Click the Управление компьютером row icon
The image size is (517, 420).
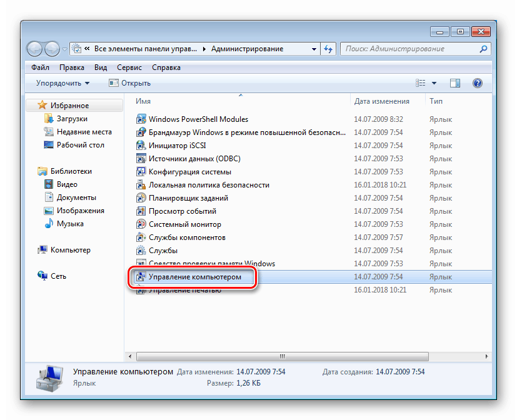click(141, 277)
